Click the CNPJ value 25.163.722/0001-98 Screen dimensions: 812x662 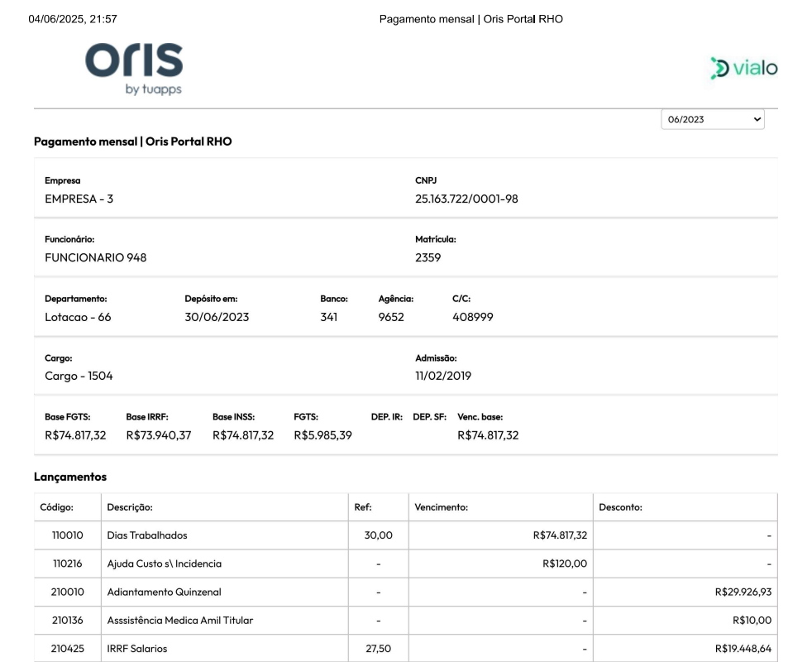(x=466, y=199)
